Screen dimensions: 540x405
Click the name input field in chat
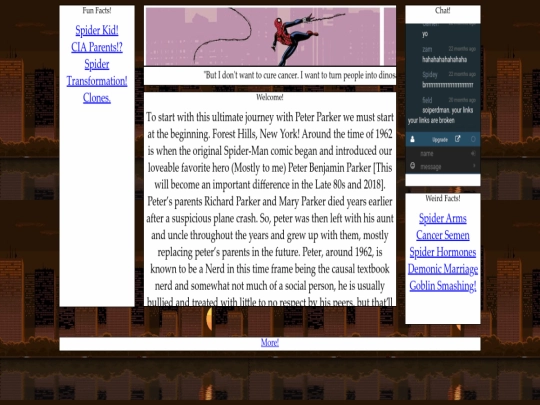coord(444,154)
